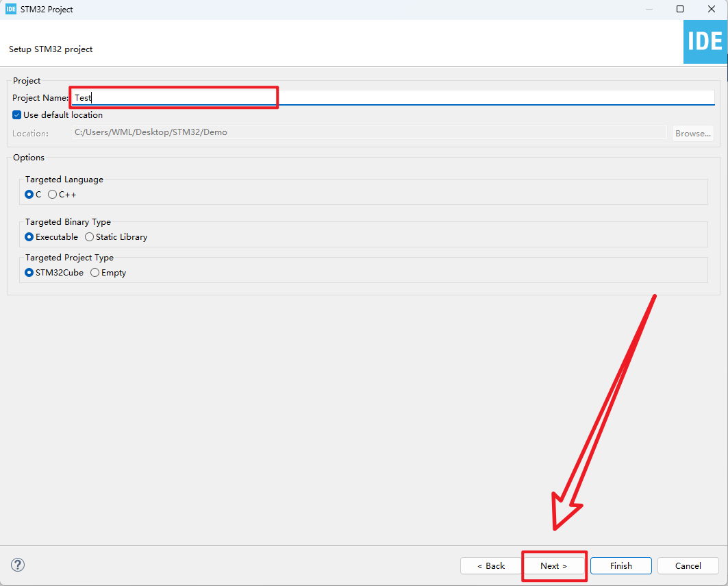The image size is (728, 586).
Task: Click the blue IDE logo banner
Action: (705, 42)
